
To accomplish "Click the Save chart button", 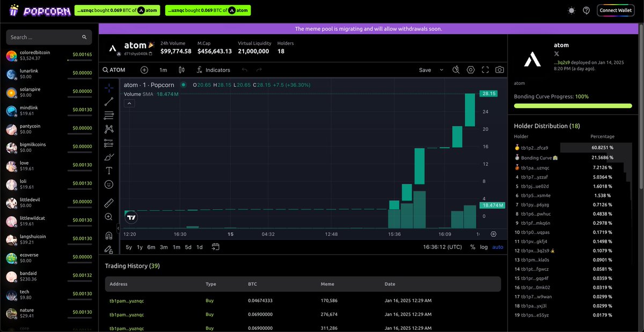I will (425, 70).
